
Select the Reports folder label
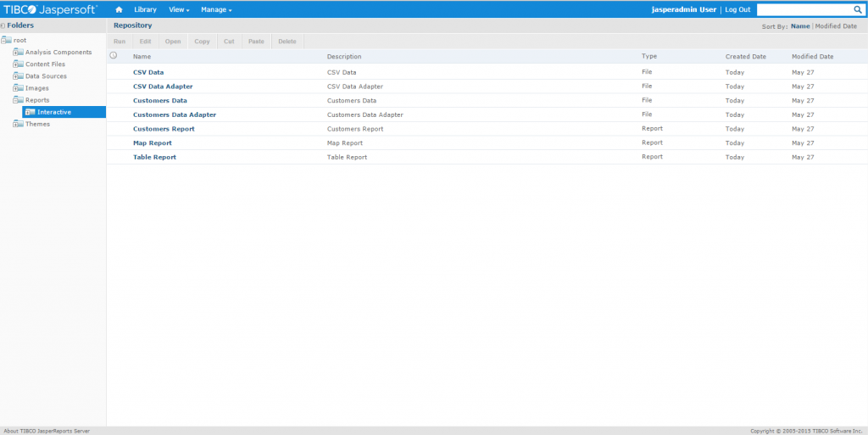tap(37, 100)
